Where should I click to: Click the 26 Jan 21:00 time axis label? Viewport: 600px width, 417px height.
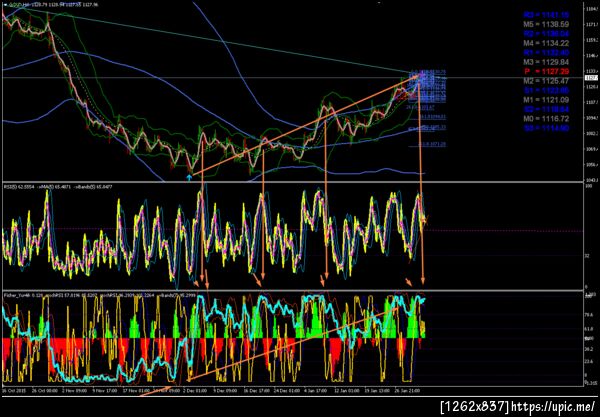point(408,391)
